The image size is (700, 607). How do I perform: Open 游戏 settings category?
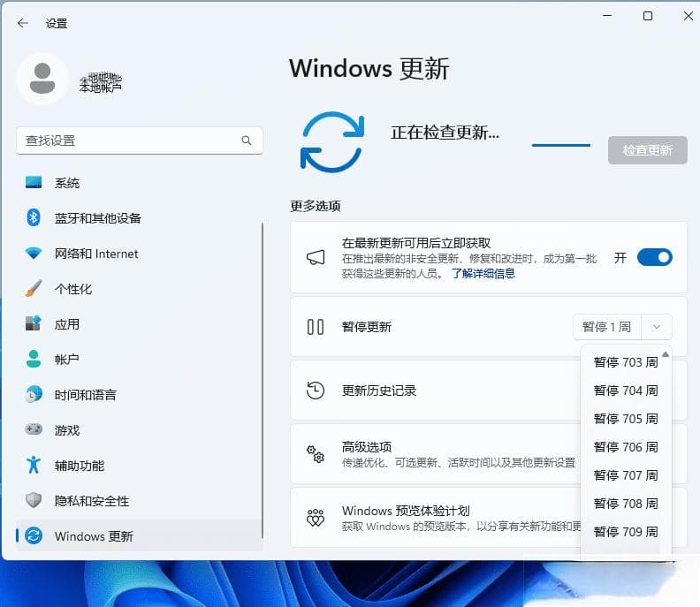139,429
